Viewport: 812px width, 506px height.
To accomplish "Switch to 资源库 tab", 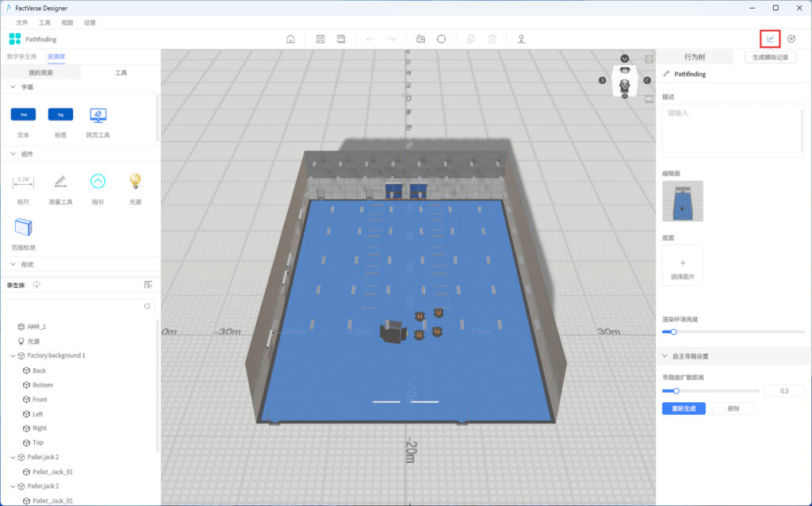I will pos(56,56).
